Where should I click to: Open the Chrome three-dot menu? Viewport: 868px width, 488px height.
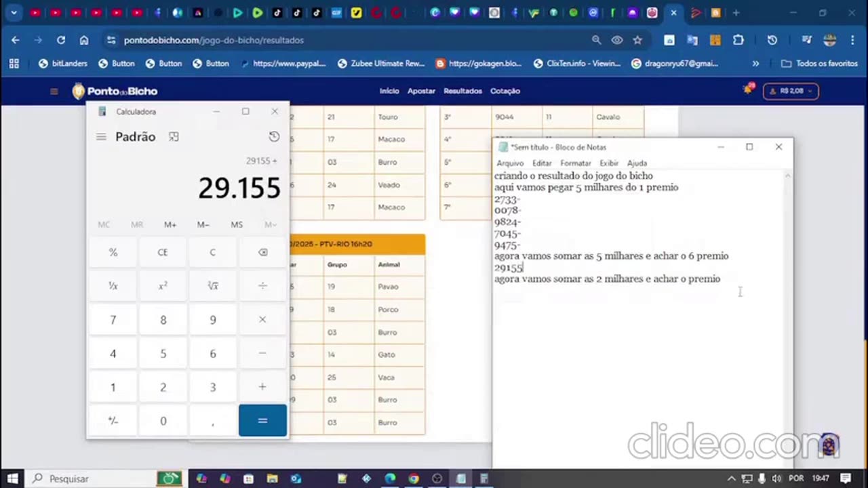coord(852,40)
